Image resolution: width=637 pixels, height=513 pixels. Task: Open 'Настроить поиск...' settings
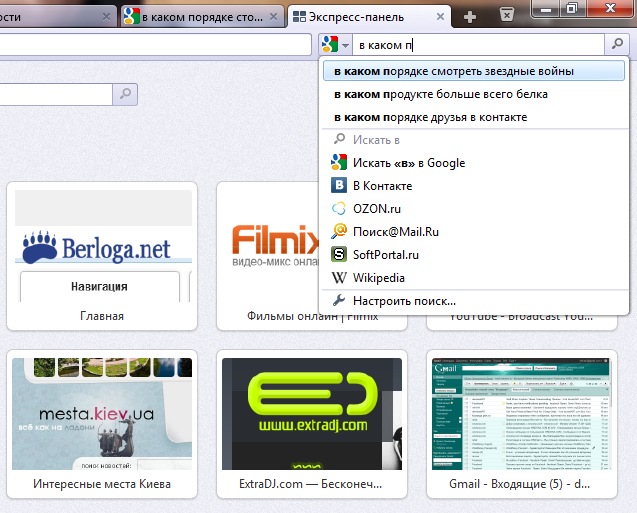(x=474, y=301)
